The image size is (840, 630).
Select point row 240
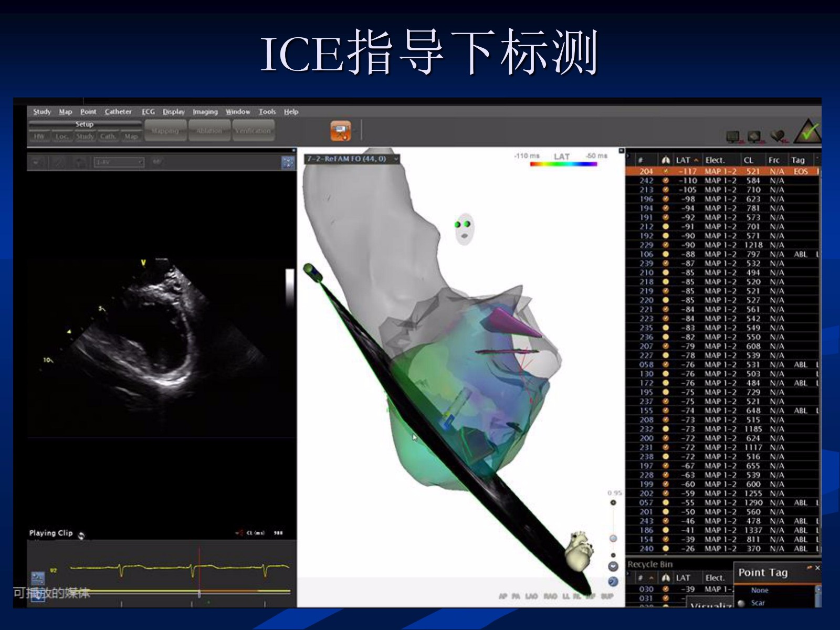[722, 549]
